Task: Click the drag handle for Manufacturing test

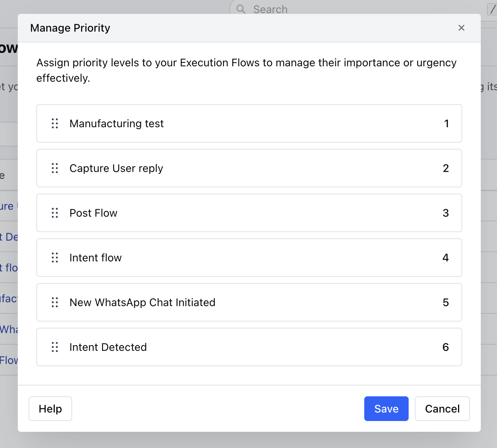Action: pyautogui.click(x=55, y=123)
